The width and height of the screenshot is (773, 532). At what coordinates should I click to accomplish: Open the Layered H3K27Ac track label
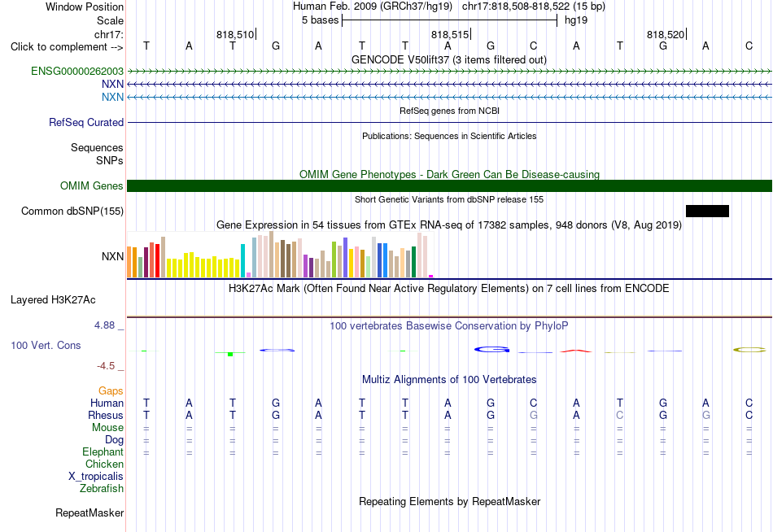[53, 300]
